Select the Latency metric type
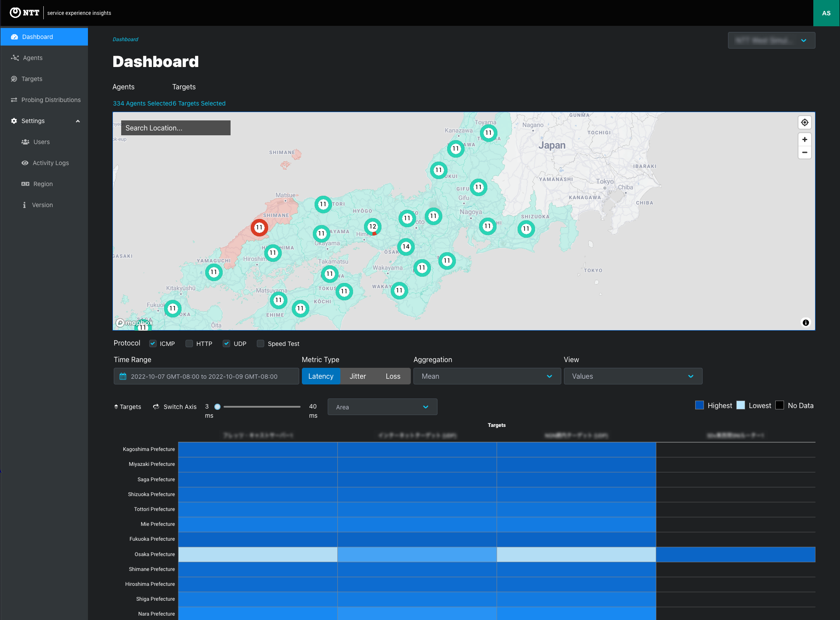The width and height of the screenshot is (840, 620). click(321, 376)
